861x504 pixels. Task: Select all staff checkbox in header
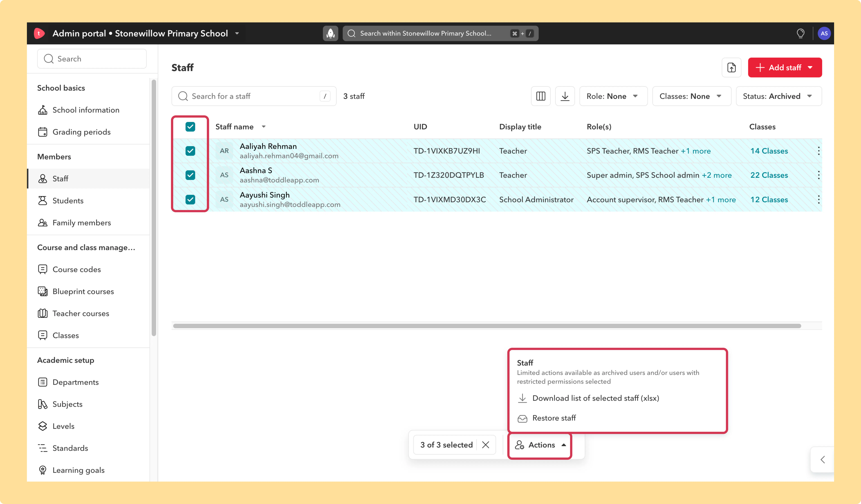point(190,127)
